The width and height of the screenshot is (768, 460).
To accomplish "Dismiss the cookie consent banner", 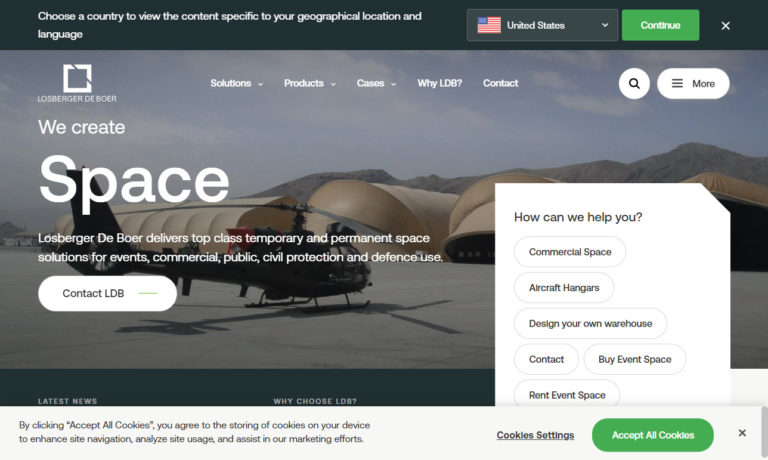I will [x=742, y=433].
